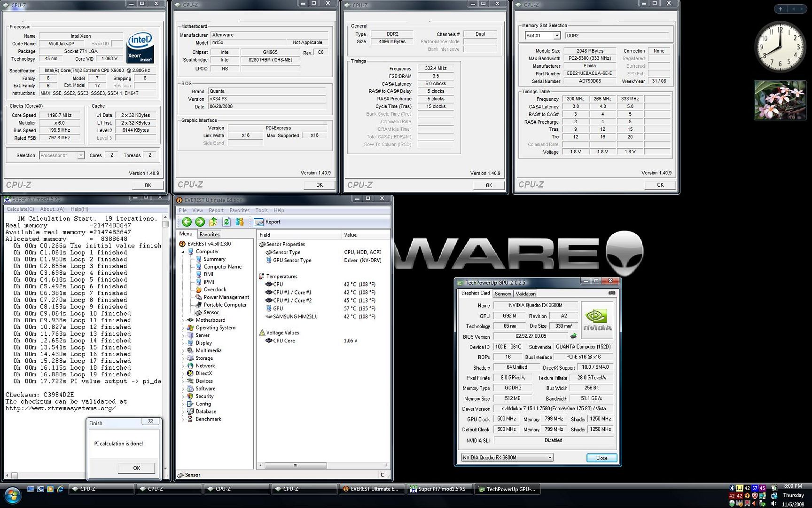Open the Tools menu in EVEREST
The height and width of the screenshot is (508, 812).
[x=261, y=210]
